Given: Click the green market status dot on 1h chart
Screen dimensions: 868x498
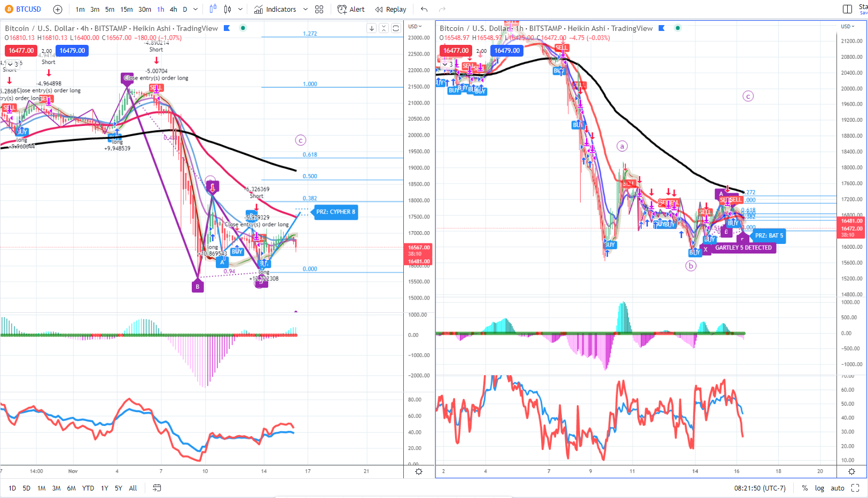Looking at the screenshot, I should click(678, 28).
